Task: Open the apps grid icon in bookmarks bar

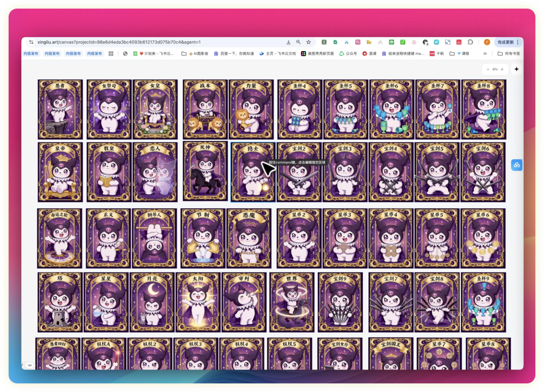Action: point(111,54)
